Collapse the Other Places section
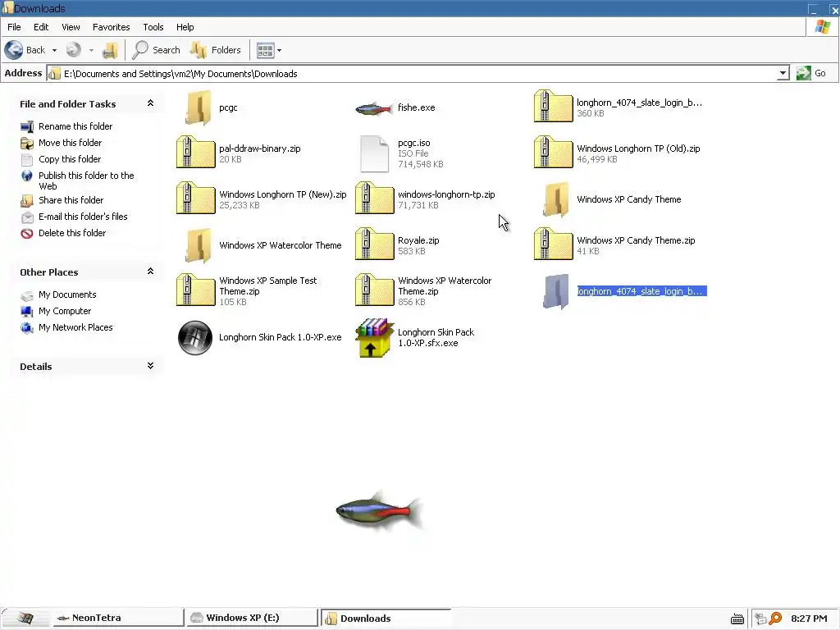This screenshot has width=840, height=630. tap(151, 272)
